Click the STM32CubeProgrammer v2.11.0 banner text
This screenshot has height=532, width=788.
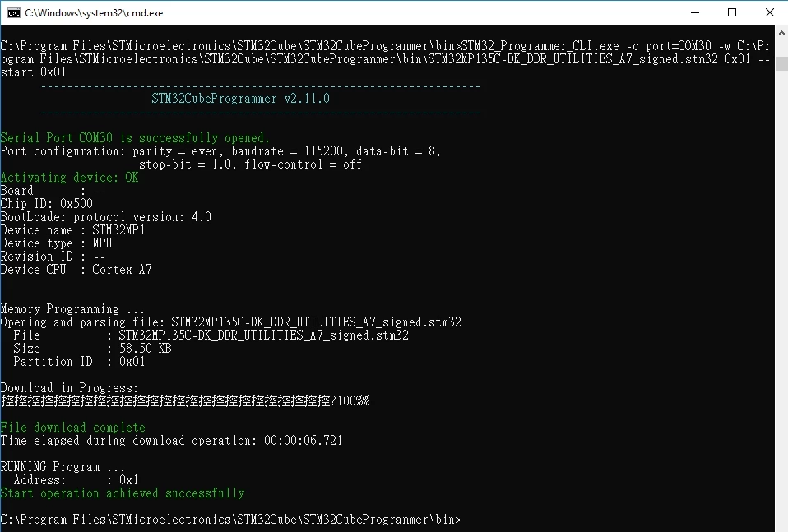(240, 99)
